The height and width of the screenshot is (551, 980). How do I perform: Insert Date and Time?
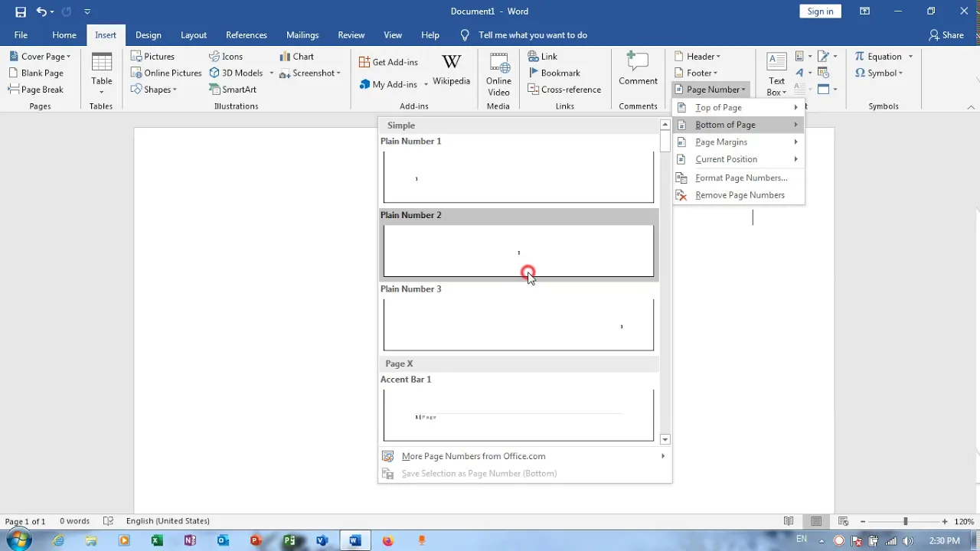coord(824,73)
